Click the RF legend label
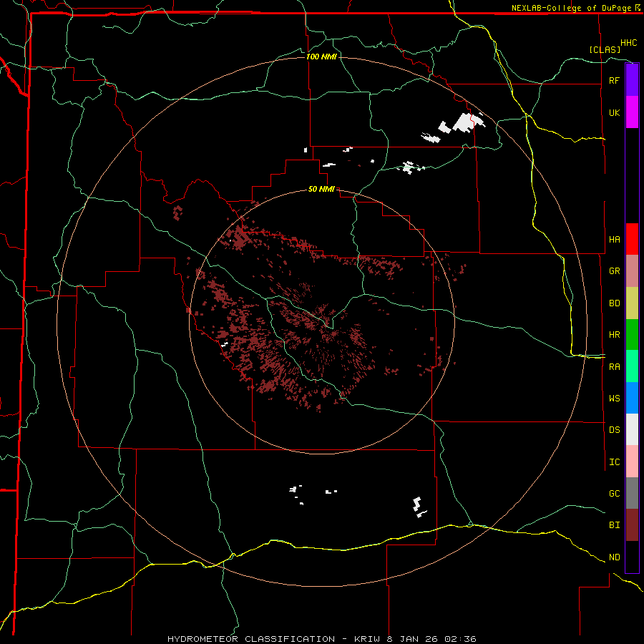The width and height of the screenshot is (644, 644). (x=614, y=80)
